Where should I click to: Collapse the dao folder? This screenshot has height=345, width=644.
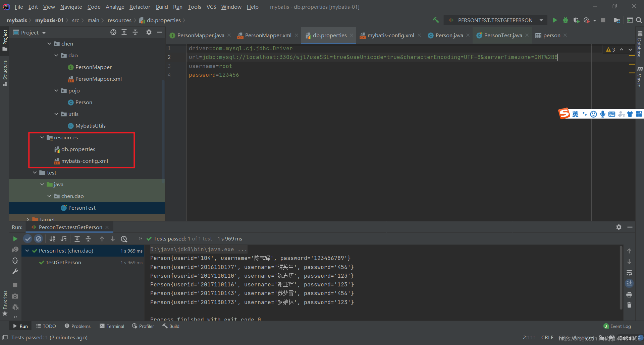[56, 56]
